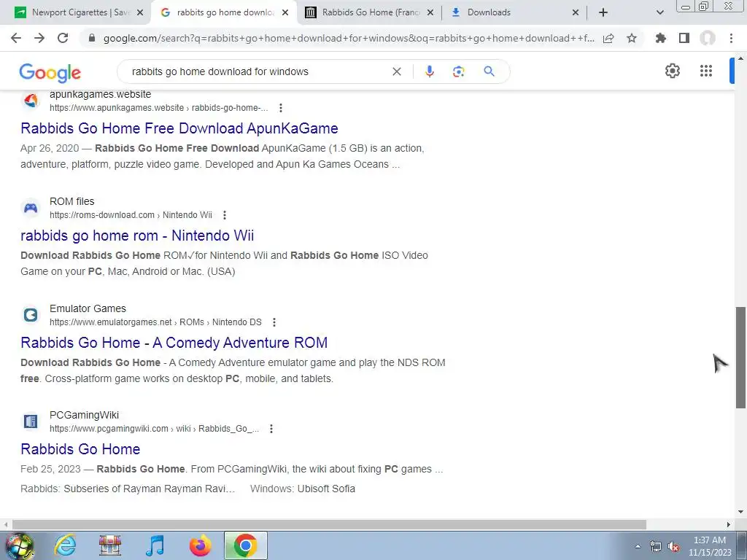Open more options for Emulator Games result

pos(274,322)
